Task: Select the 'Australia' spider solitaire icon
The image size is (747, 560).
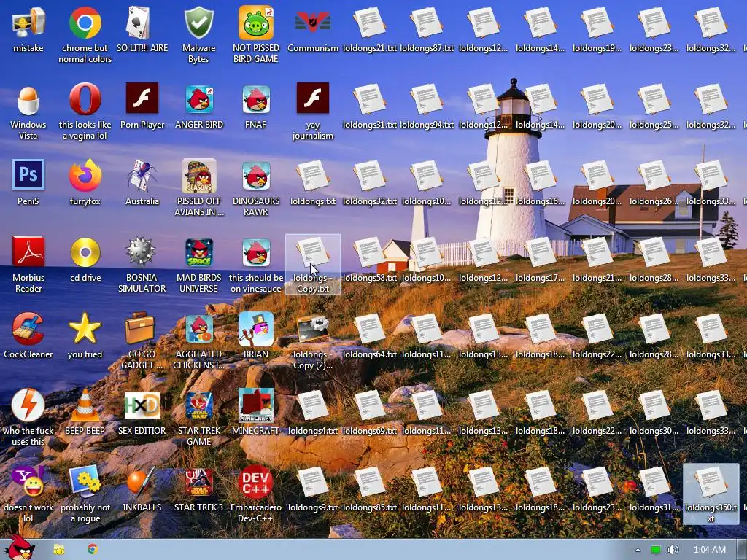Action: click(142, 175)
